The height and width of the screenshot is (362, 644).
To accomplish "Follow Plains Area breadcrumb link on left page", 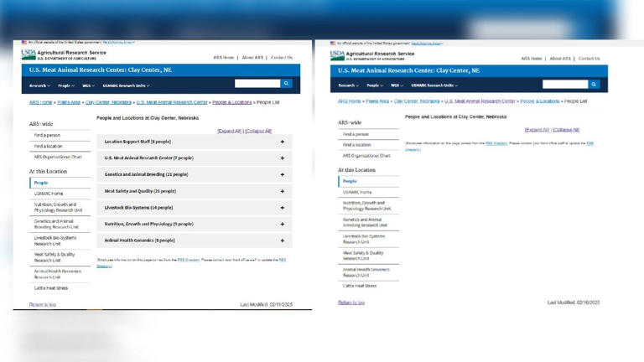I will (x=69, y=102).
